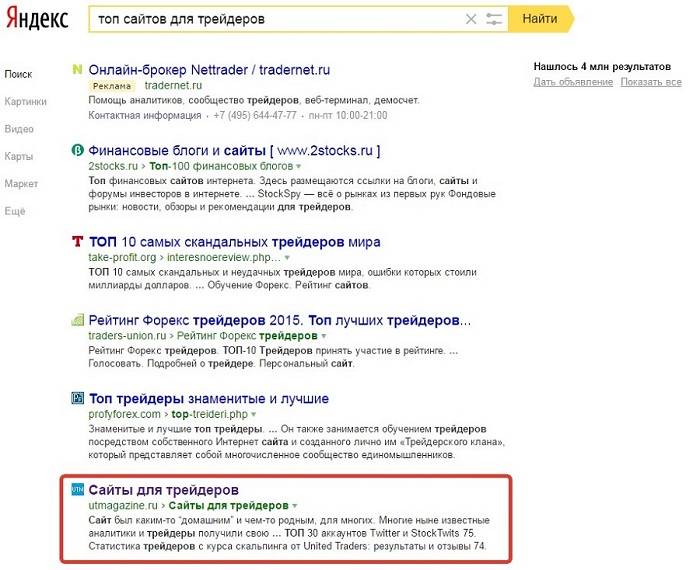Open ТОП 10 самых скандальных трейдеров result
Viewport: 700px width, 570px height.
235,242
